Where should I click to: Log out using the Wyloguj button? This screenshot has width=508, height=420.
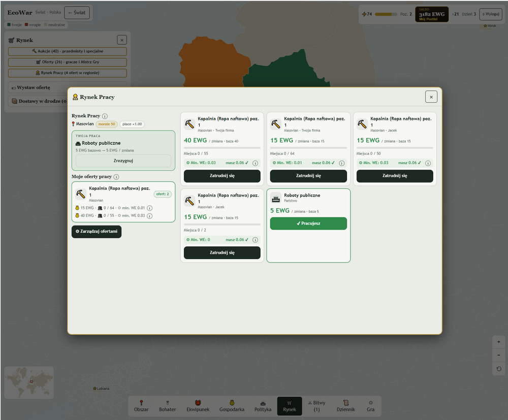[491, 14]
